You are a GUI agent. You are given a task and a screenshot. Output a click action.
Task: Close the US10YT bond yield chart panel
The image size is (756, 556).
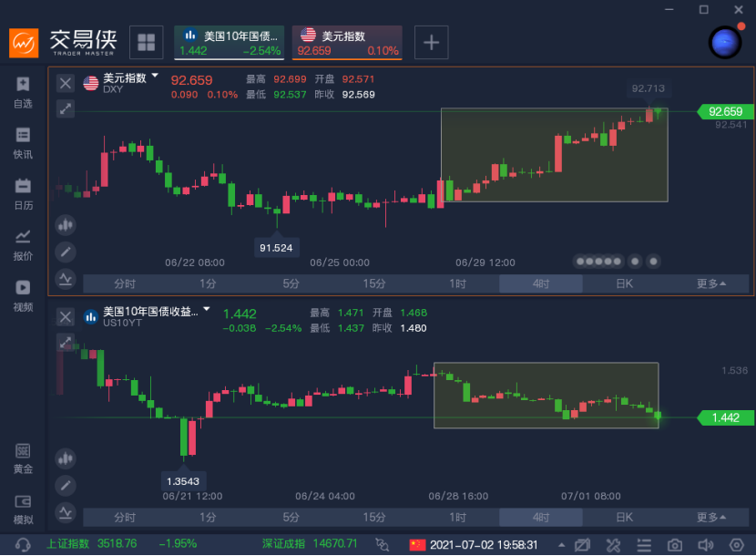click(x=66, y=316)
